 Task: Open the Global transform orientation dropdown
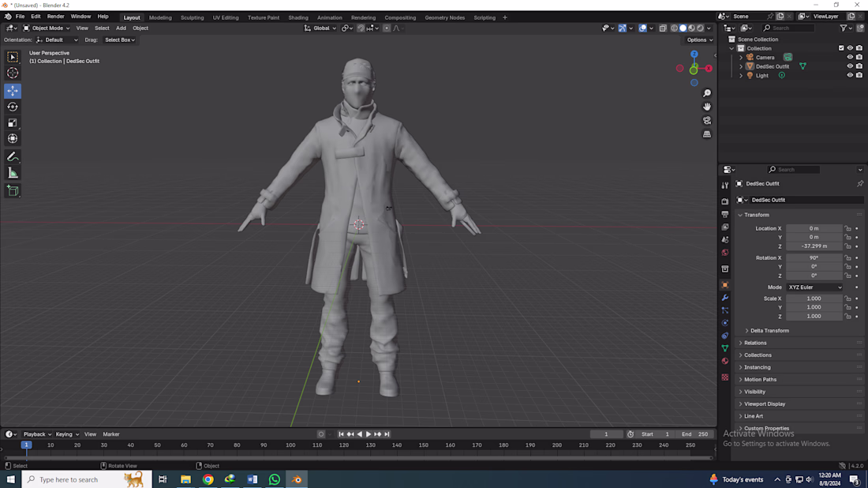pos(320,28)
